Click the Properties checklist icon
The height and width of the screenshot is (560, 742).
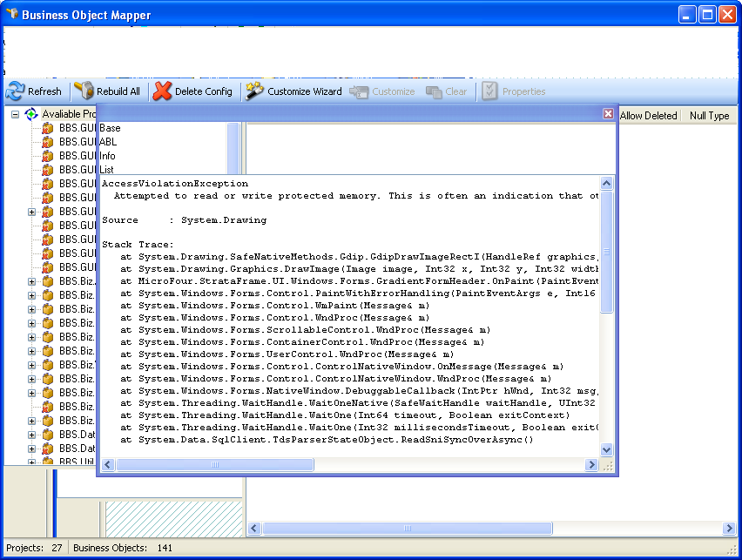coord(489,91)
